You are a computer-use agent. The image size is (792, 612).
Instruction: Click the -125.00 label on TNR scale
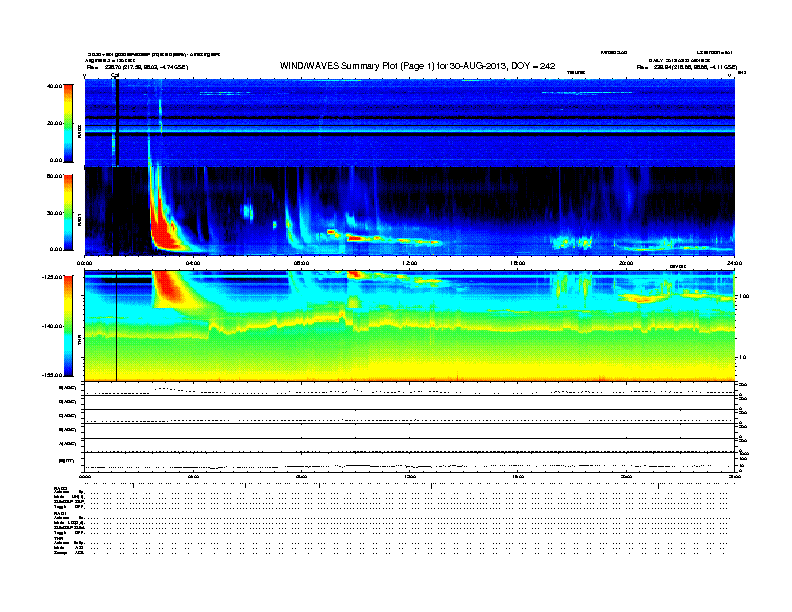[53, 277]
